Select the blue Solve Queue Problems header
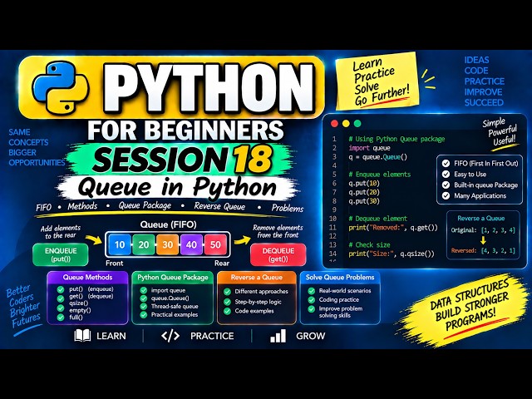The height and width of the screenshot is (399, 532). pos(340,278)
